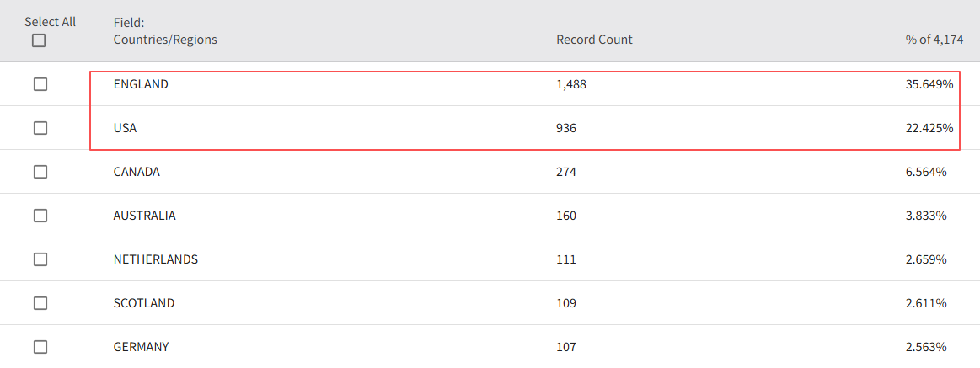Screen dimensions: 980x368
Task: Click the Field: Countries/Regions header
Action: (x=165, y=31)
